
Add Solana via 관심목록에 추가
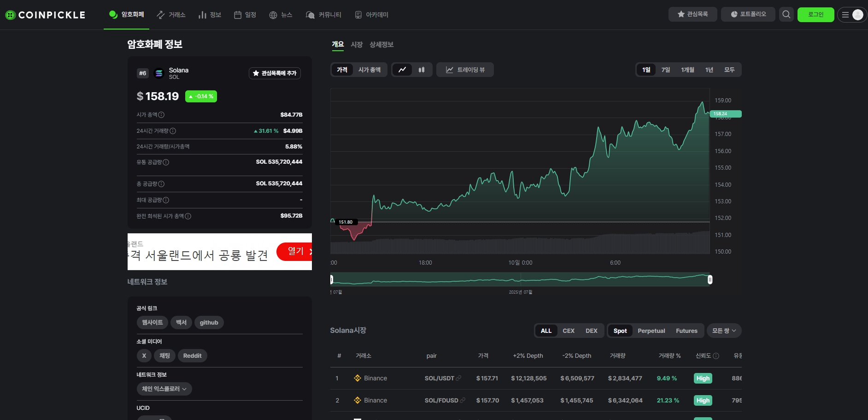275,73
